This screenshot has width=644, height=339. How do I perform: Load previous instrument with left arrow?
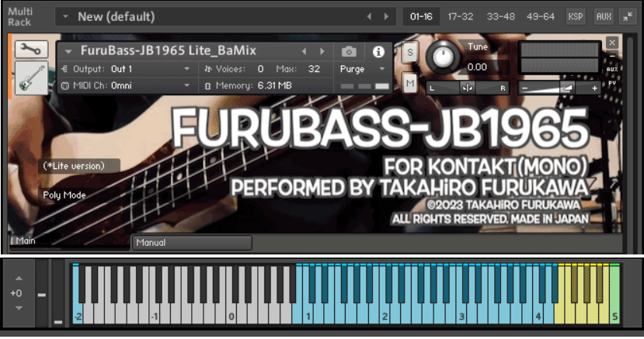(x=304, y=51)
